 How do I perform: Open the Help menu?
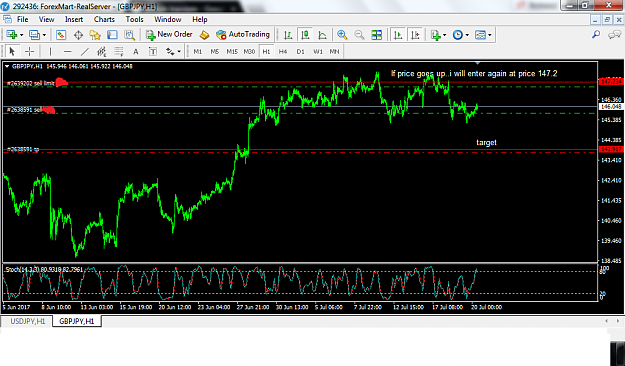pyautogui.click(x=200, y=20)
